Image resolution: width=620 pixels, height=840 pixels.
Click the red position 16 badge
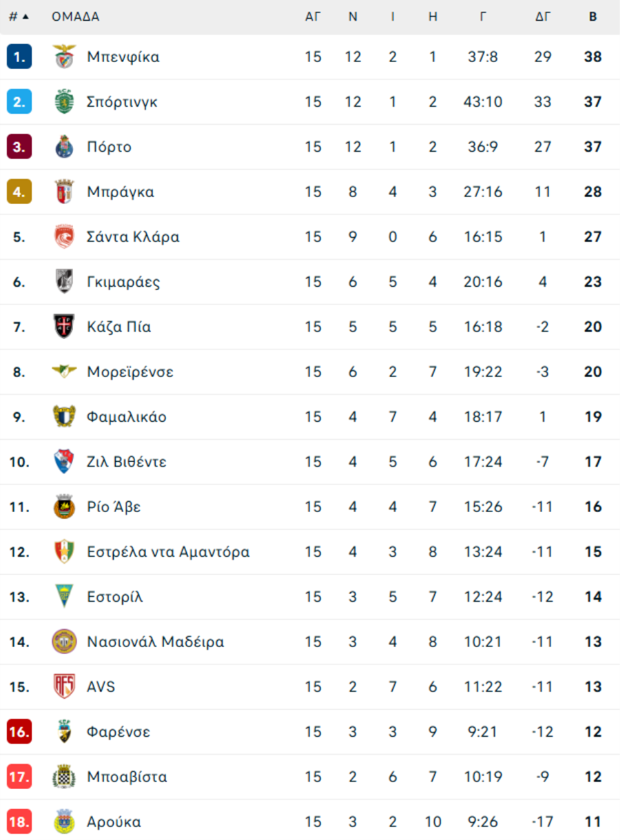click(x=19, y=732)
